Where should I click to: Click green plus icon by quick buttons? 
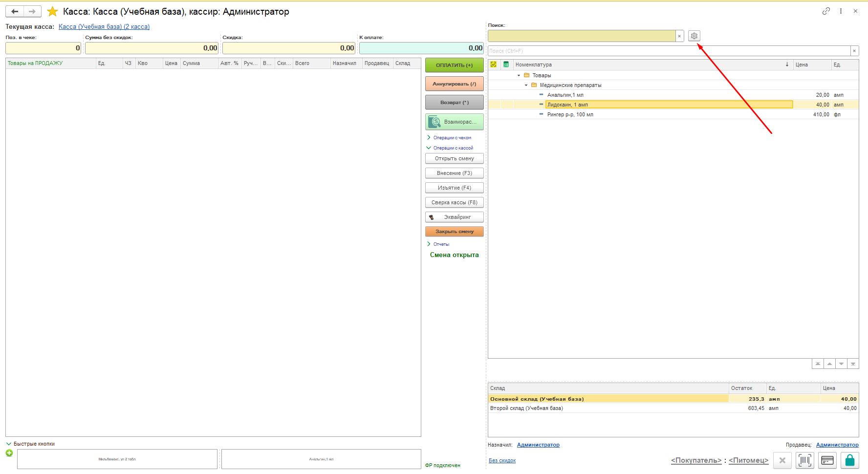tap(9, 453)
